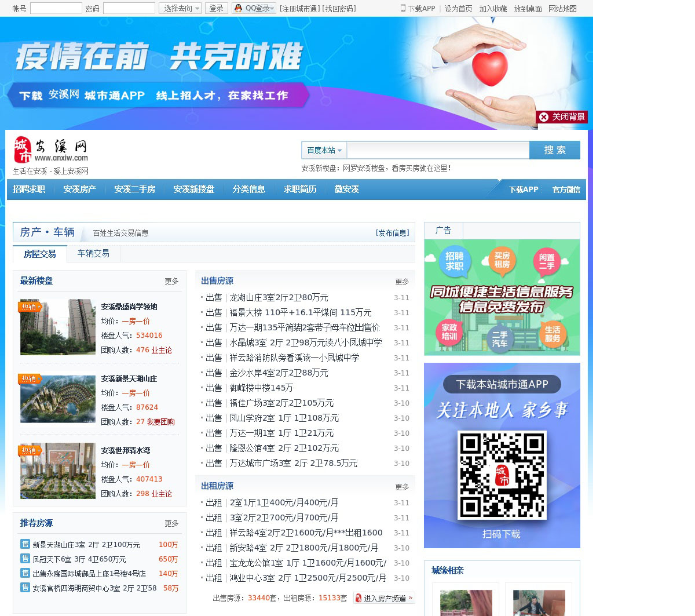The width and height of the screenshot is (695, 616).
Task: Open the 微安溪 nav menu item
Action: coord(347,189)
